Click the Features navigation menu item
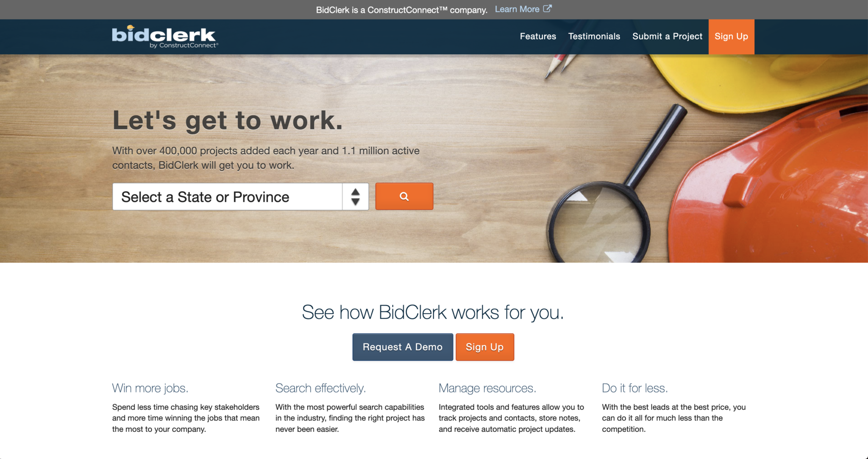The height and width of the screenshot is (459, 868). tap(538, 36)
